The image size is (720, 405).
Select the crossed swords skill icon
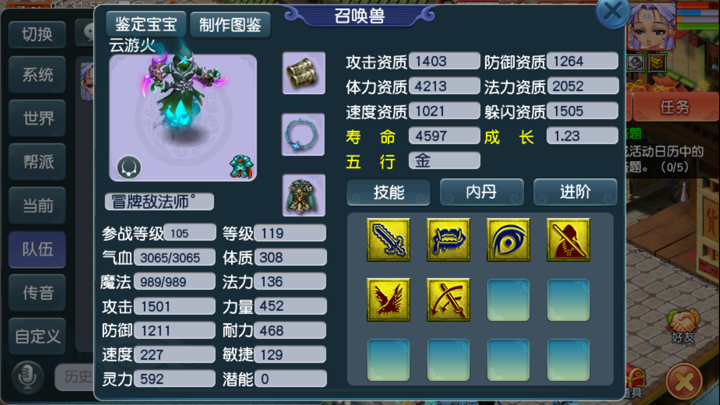click(x=448, y=300)
